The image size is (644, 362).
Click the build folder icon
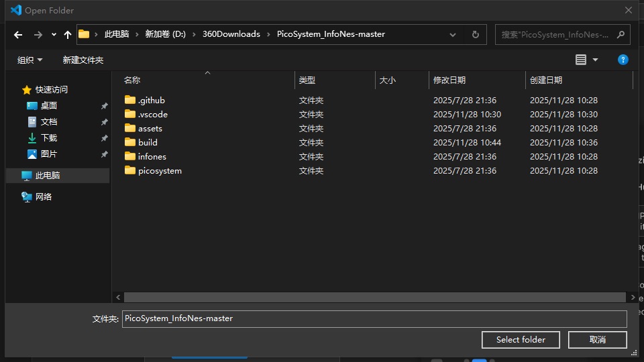(129, 142)
